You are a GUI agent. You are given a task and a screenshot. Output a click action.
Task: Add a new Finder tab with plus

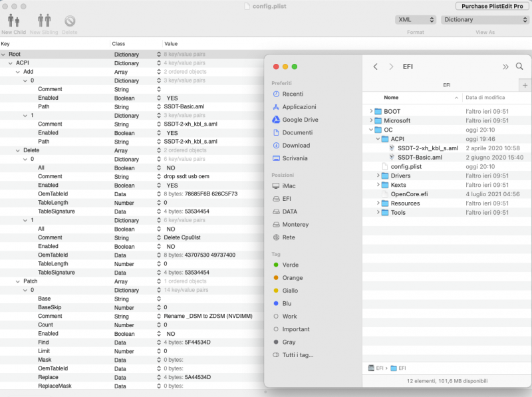pyautogui.click(x=525, y=85)
